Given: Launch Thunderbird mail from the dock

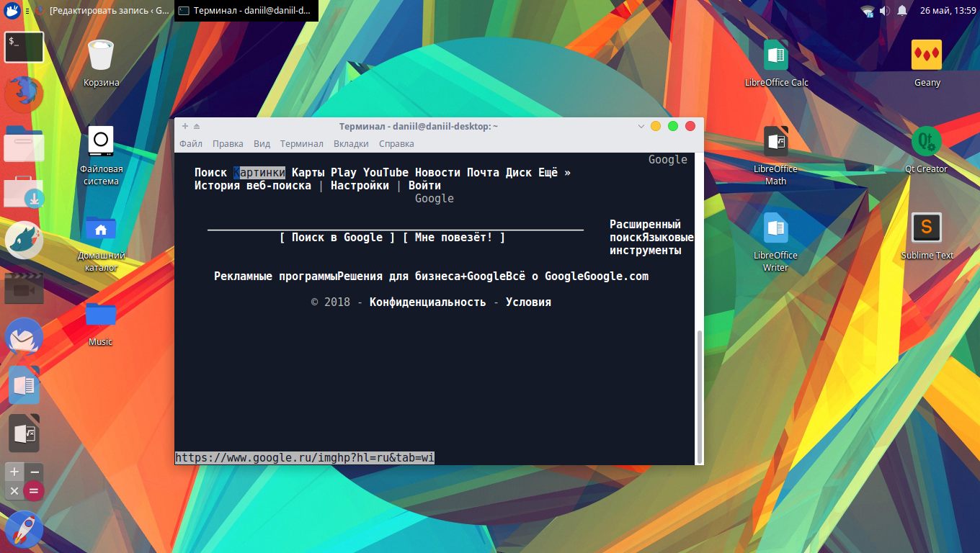Looking at the screenshot, I should pyautogui.click(x=24, y=337).
